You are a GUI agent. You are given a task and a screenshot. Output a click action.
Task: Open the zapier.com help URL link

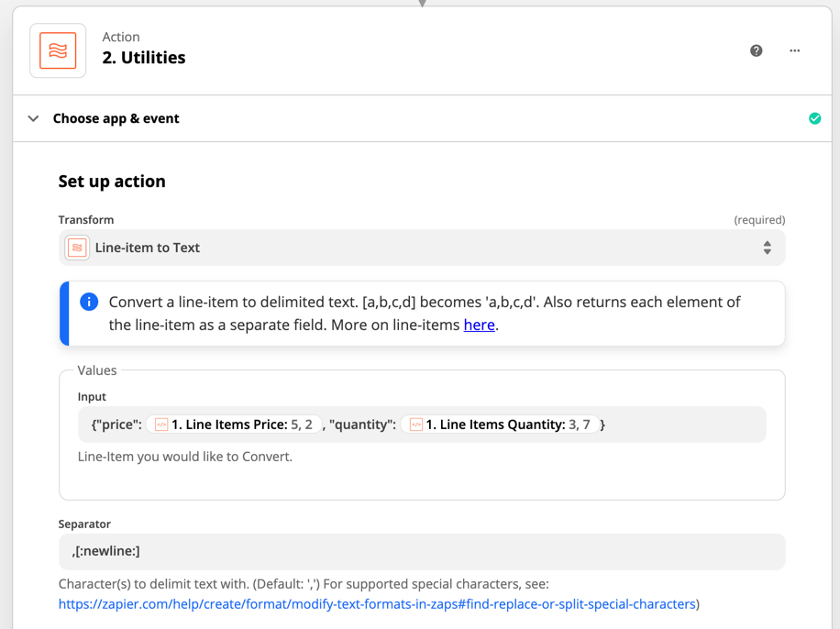(377, 604)
